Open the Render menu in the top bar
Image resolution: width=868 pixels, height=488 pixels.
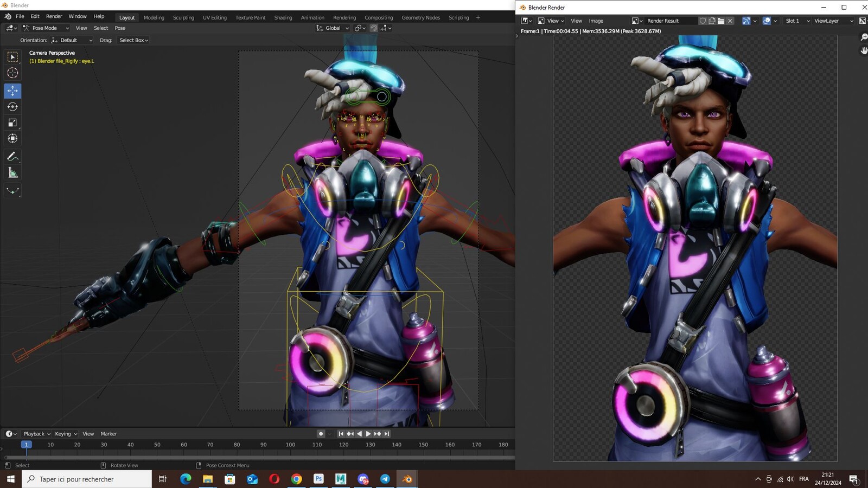pyautogui.click(x=54, y=17)
